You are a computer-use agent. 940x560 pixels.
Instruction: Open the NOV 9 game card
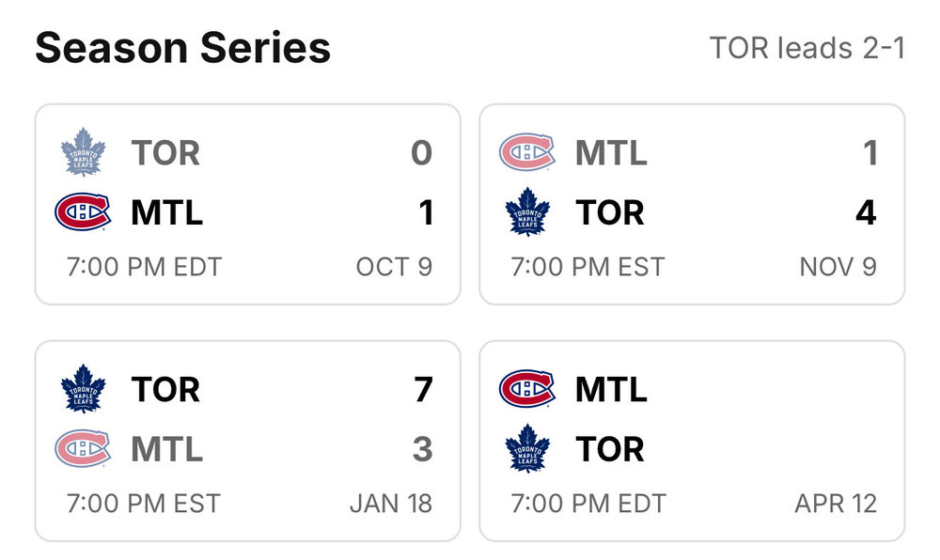(692, 204)
